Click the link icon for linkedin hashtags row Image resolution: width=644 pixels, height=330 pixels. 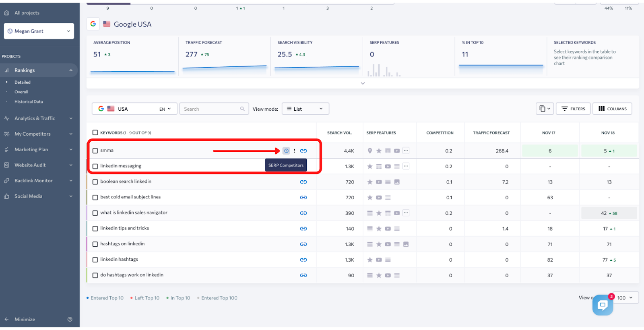click(x=303, y=260)
